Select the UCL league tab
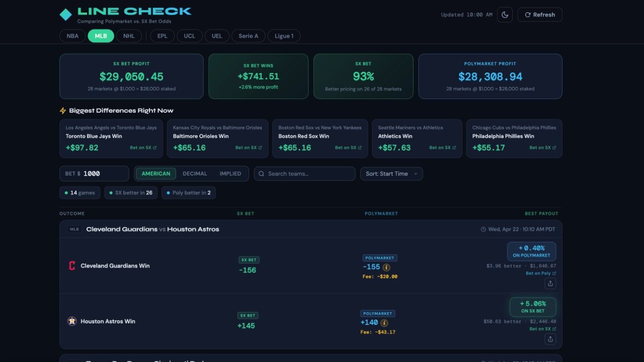Screen dimensions: 644x362 [190, 36]
